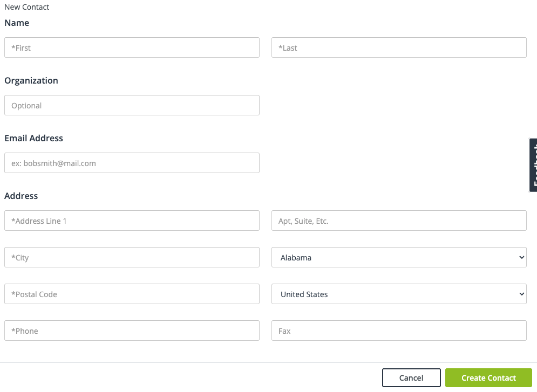Click the green Create Contact button
Viewport: 537px width, 392px height.
click(x=488, y=377)
